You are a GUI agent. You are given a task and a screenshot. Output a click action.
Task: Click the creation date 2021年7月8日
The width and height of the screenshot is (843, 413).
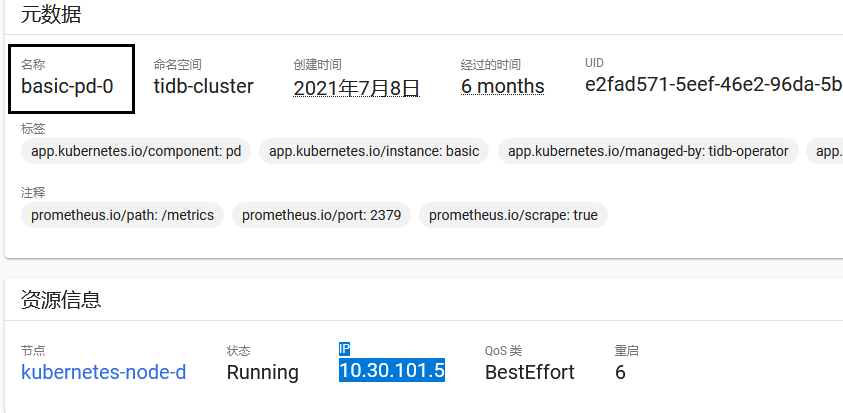coord(356,87)
